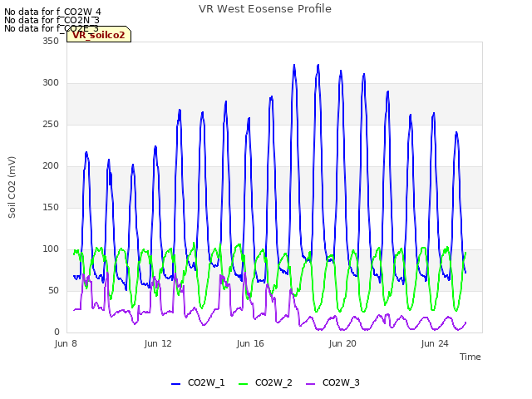Click the Jun 12 x-axis label
The height and width of the screenshot is (399, 532).
(158, 343)
